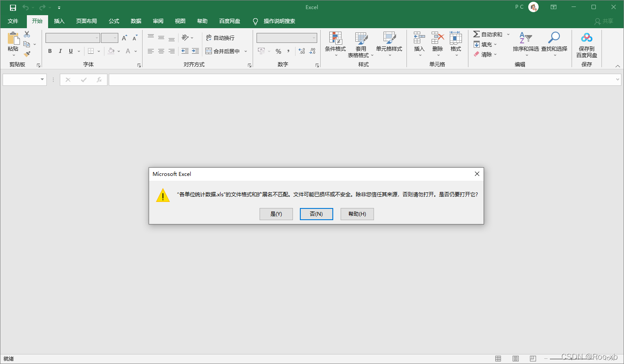Expand the 清除 clear dropdown
The height and width of the screenshot is (364, 624).
pyautogui.click(x=495, y=54)
